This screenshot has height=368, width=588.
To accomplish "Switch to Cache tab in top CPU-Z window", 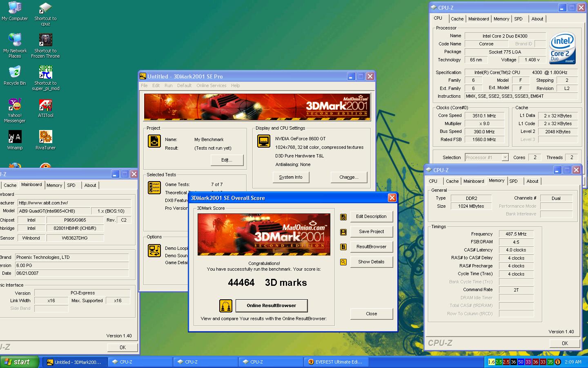I will (457, 19).
